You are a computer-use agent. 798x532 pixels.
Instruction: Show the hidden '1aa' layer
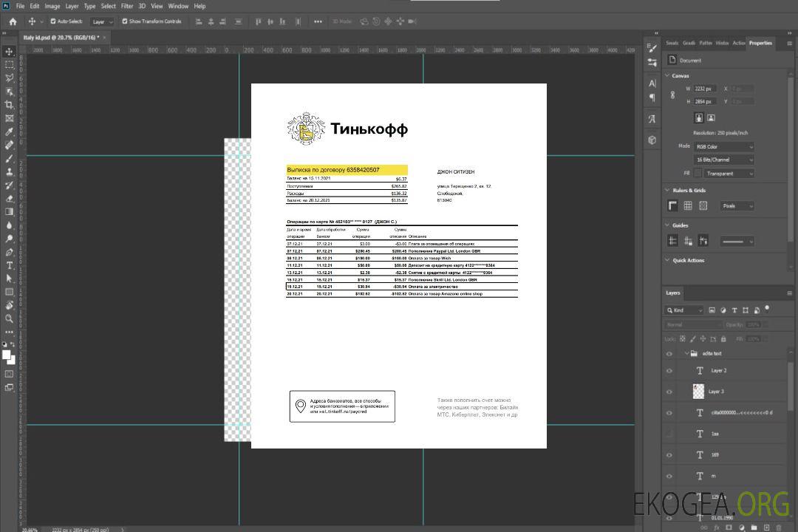point(669,434)
